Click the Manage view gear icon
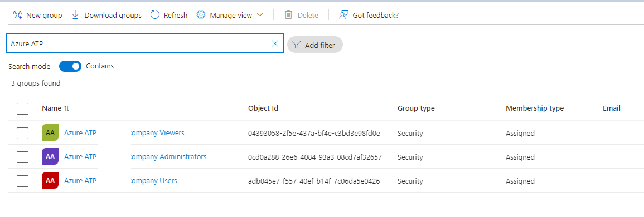The height and width of the screenshot is (217, 644). point(201,15)
